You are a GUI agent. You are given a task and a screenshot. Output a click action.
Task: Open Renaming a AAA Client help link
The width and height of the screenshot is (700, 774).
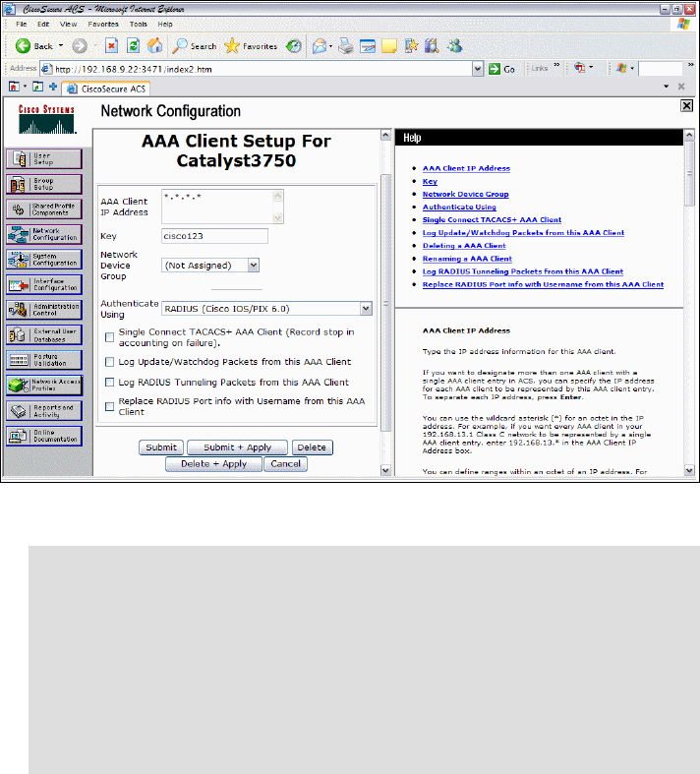(467, 259)
